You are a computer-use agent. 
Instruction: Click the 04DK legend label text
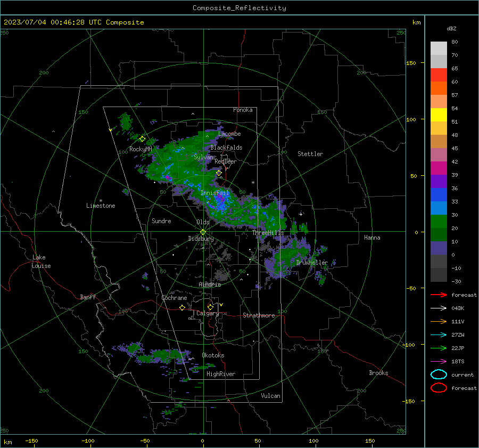(458, 308)
